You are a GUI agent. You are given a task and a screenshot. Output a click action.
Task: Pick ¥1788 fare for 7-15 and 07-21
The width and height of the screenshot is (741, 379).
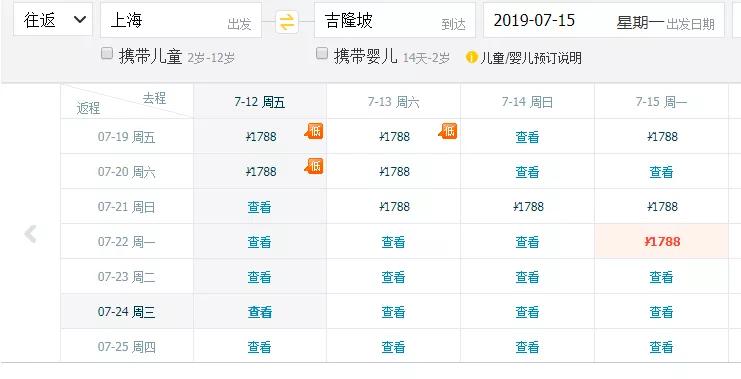pyautogui.click(x=662, y=207)
